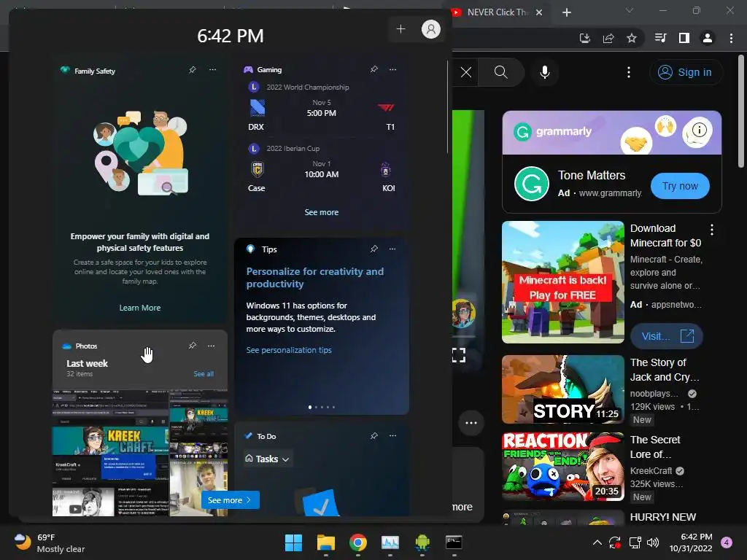Open YouTube settings three-dot menu
Viewport: 747px width, 560px height.
click(629, 72)
